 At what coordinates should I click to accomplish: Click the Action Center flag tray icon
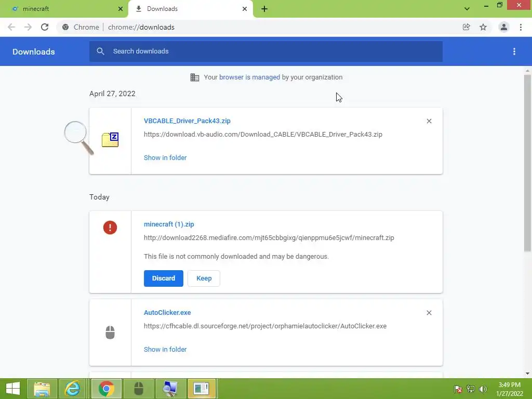[458, 389]
